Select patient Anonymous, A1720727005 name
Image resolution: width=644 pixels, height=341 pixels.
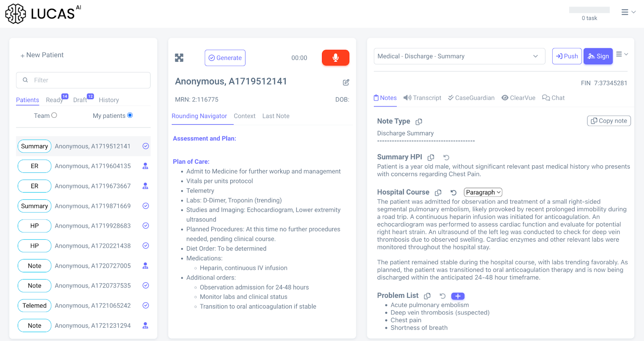pyautogui.click(x=93, y=266)
